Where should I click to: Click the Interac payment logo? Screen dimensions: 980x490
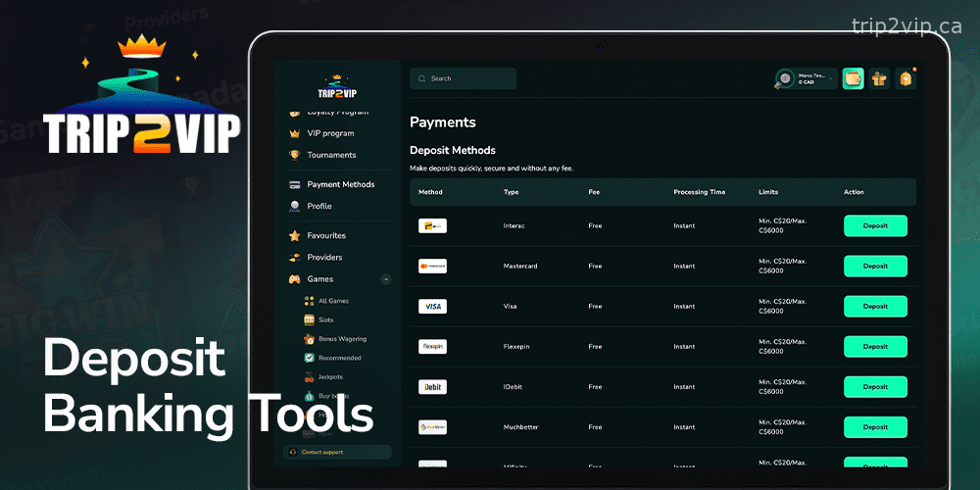click(x=432, y=225)
